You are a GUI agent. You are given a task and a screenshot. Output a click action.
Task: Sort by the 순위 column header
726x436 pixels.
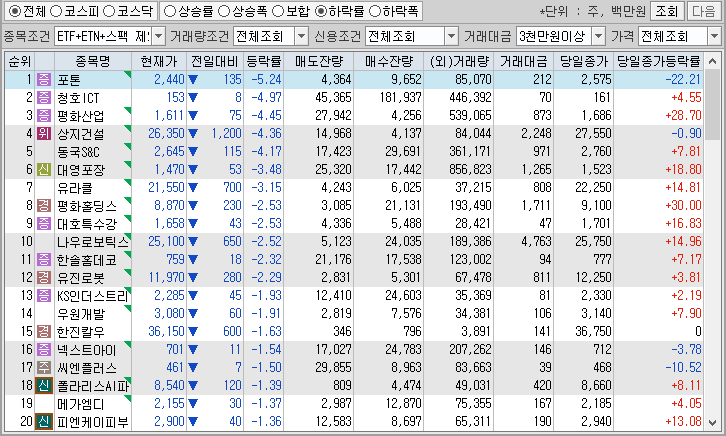[x=19, y=61]
